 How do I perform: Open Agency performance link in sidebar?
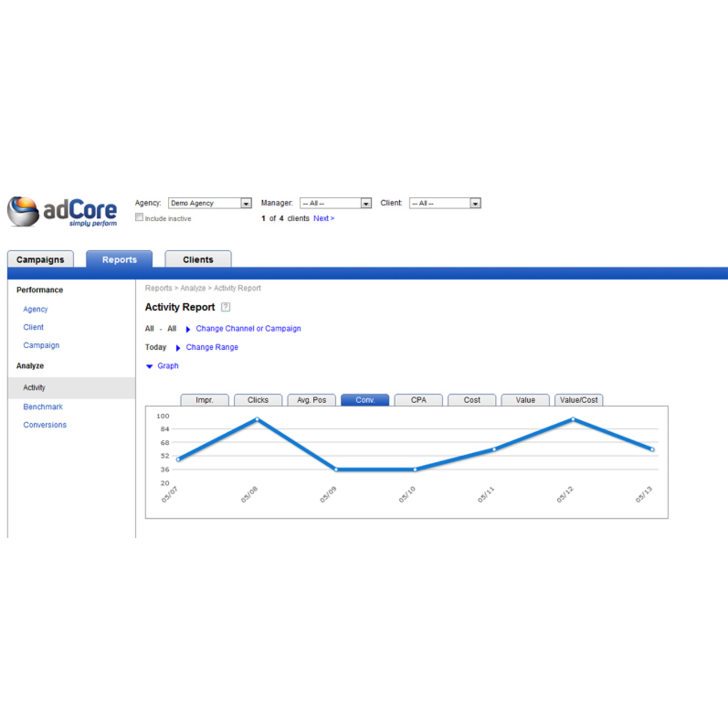(x=35, y=309)
